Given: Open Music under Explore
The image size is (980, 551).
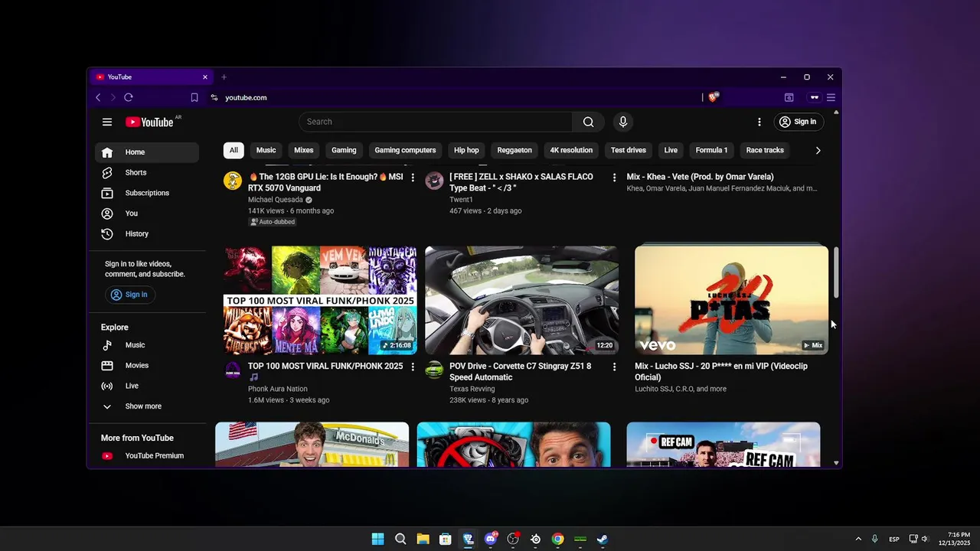Looking at the screenshot, I should pos(147,345).
